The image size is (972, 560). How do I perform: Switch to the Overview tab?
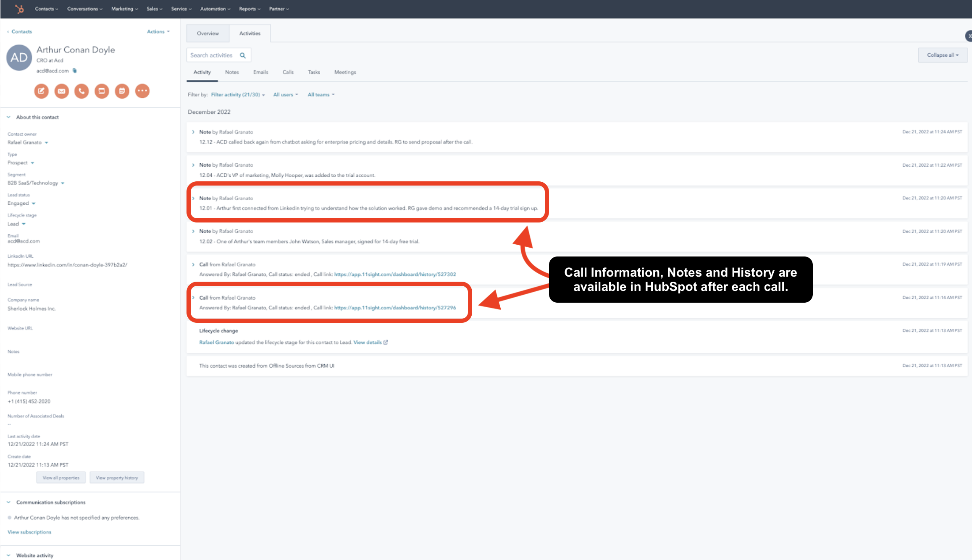pos(208,33)
